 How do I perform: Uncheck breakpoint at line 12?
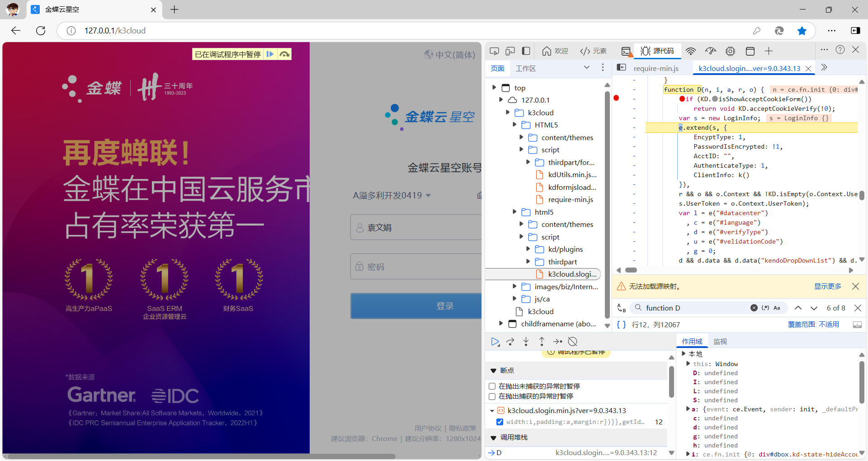pos(500,422)
